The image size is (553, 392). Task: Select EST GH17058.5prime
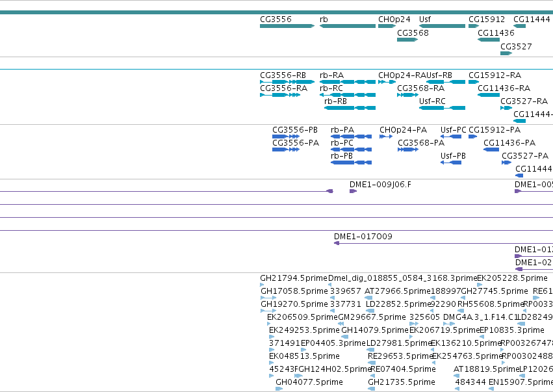coord(268,298)
